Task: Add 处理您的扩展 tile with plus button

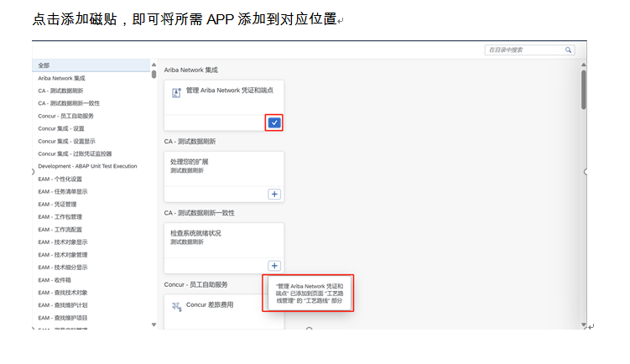Action: tap(274, 194)
